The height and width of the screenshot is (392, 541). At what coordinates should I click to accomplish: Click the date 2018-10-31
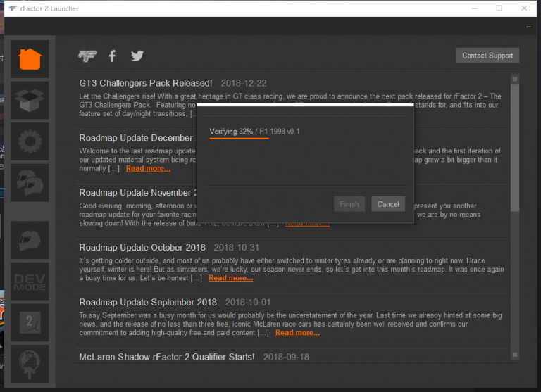pyautogui.click(x=237, y=248)
